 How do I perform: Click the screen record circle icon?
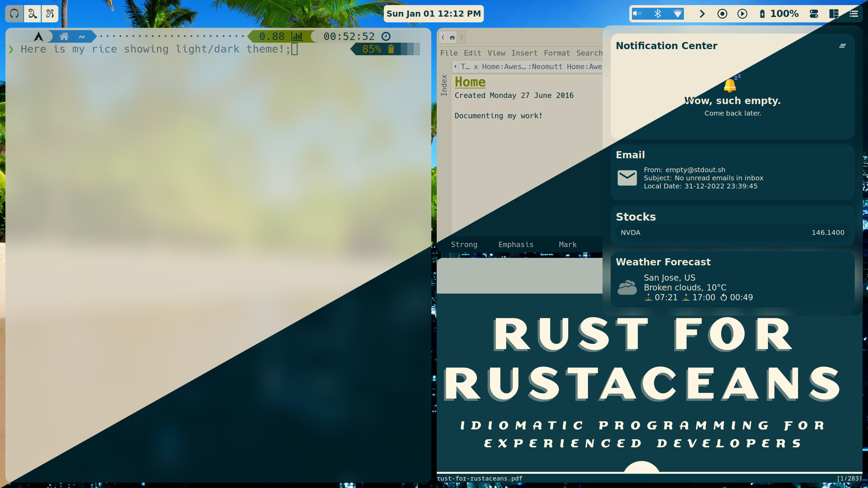[x=722, y=14]
